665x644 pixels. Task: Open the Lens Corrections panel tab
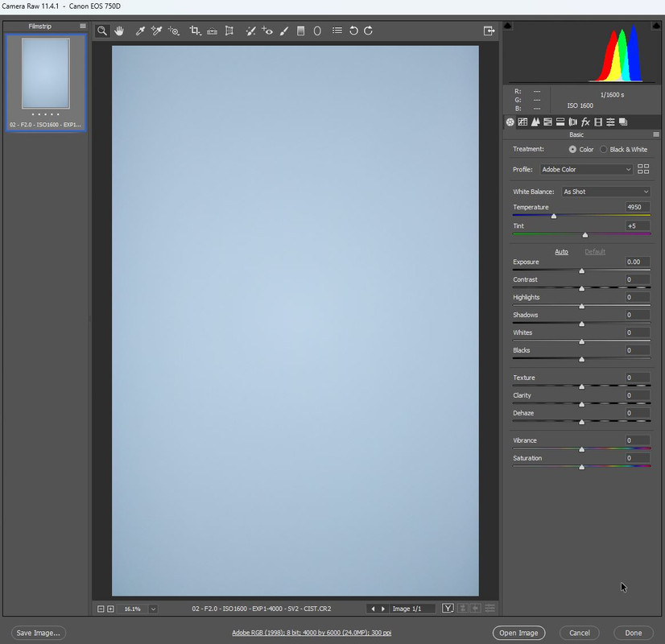[573, 122]
